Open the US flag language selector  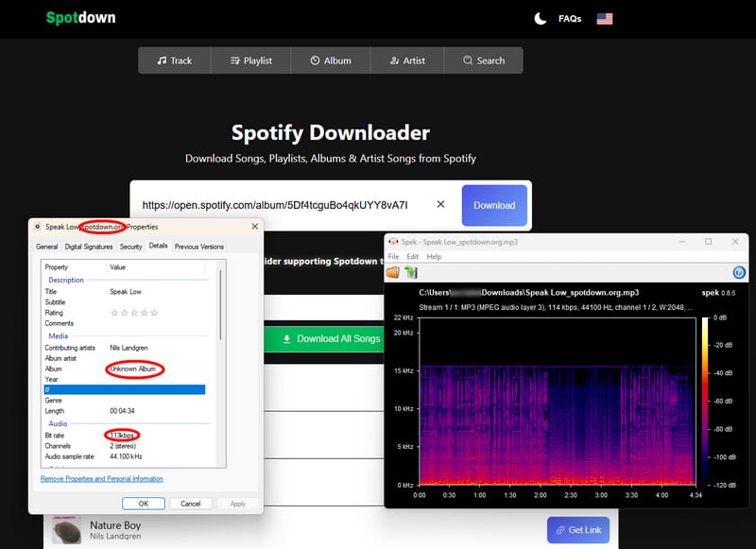point(605,19)
